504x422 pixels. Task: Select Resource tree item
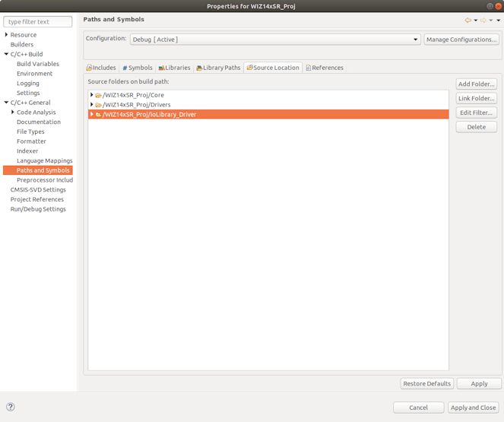(x=23, y=35)
